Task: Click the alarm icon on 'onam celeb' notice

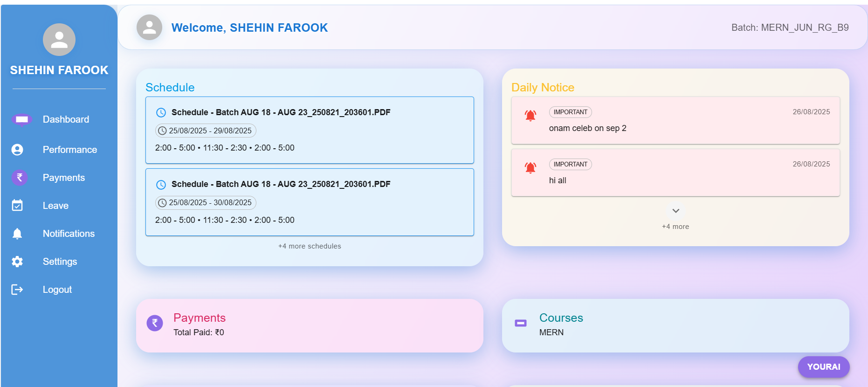Action: [x=530, y=115]
